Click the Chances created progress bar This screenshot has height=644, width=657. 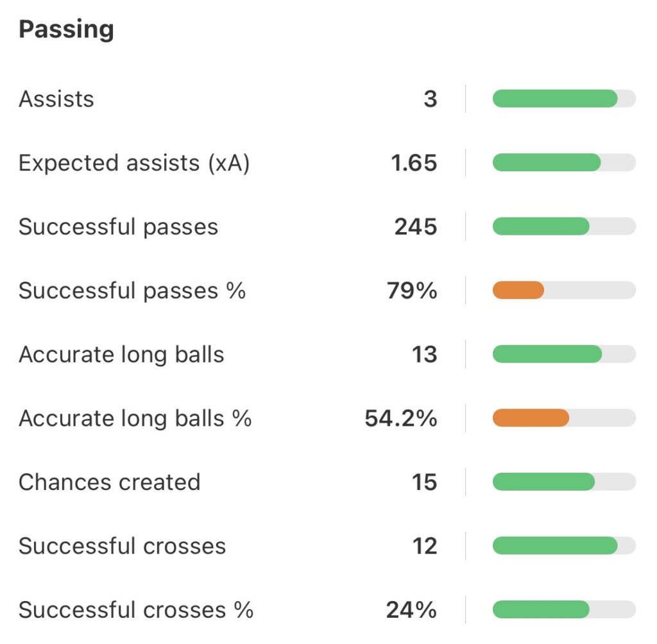543,482
